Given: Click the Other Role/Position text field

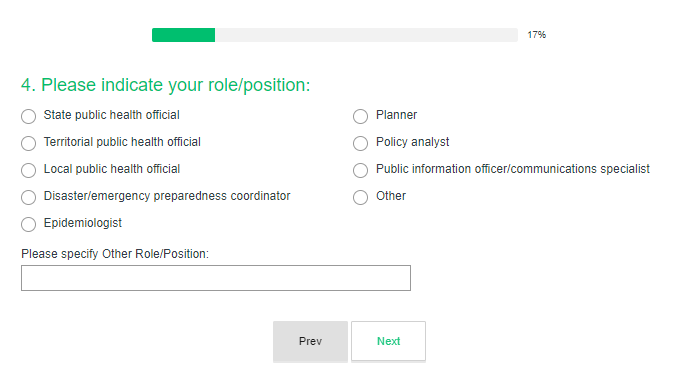Looking at the screenshot, I should point(216,278).
